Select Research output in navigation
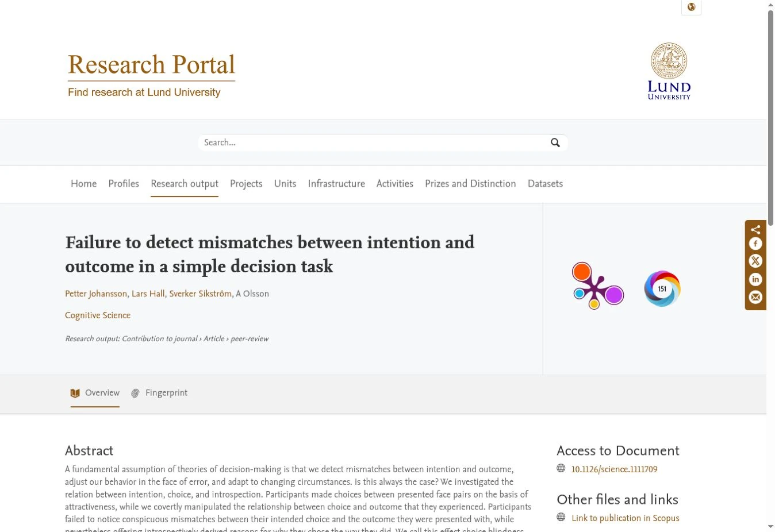The height and width of the screenshot is (532, 775). [x=185, y=184]
